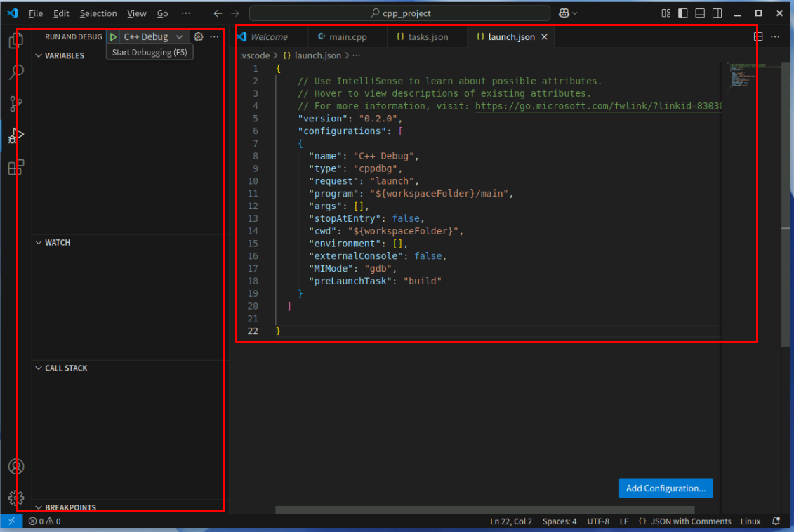Screen dimensions: 794x532
Task: Open the Selection menu
Action: tap(98, 13)
